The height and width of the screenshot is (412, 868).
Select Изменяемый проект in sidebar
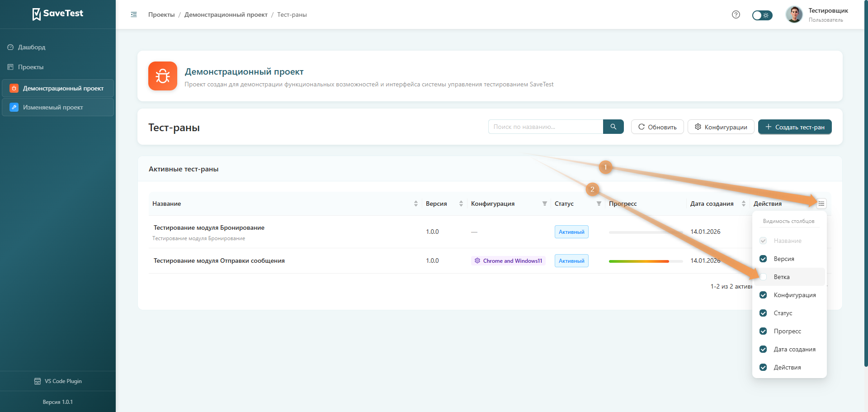tap(53, 107)
